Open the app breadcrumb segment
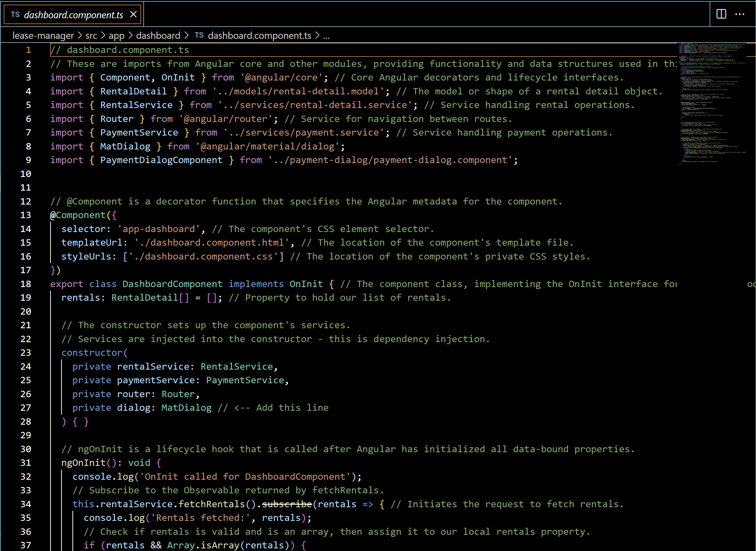Image resolution: width=756 pixels, height=551 pixels. (116, 35)
